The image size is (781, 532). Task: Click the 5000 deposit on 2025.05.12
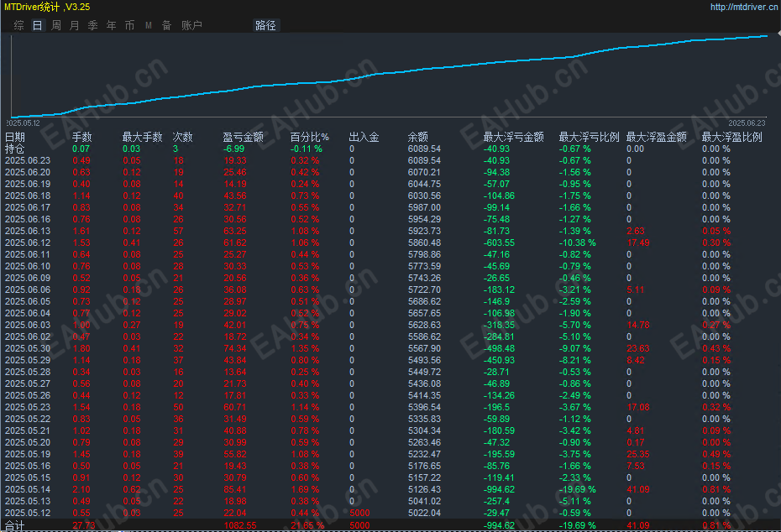[359, 513]
